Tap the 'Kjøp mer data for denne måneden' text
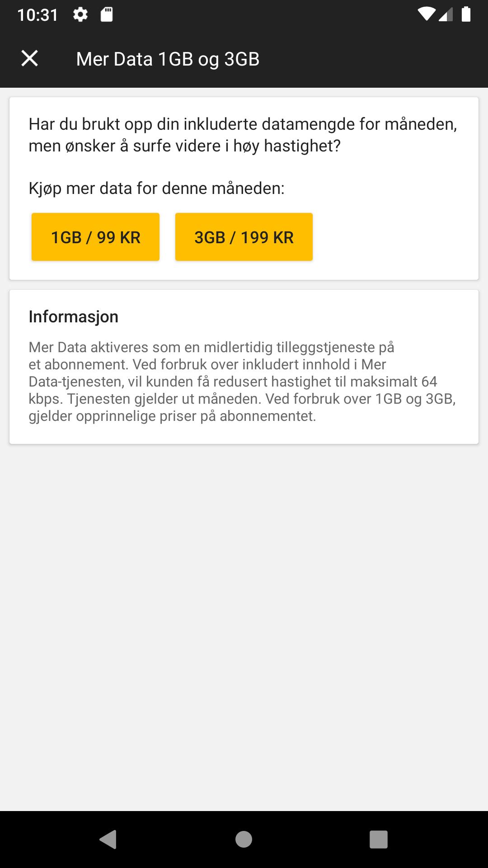 click(x=156, y=188)
